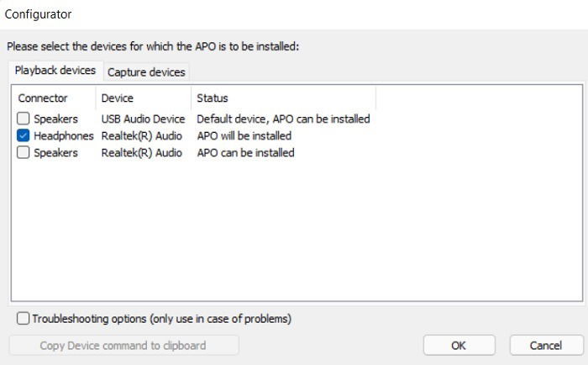Tick the Realtek(R) Audio Speakers checkbox
This screenshot has width=588, height=365.
(23, 152)
